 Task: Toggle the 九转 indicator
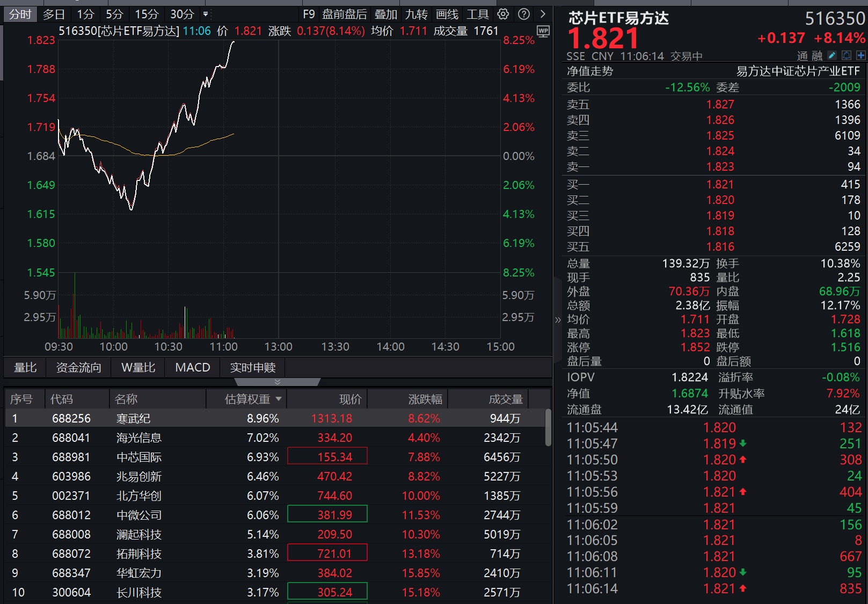(x=417, y=14)
